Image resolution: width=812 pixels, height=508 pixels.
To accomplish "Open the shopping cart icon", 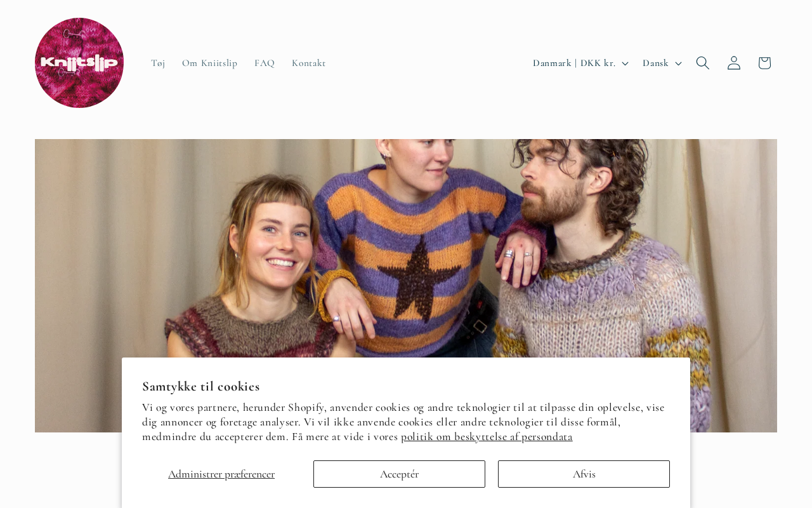I will click(764, 63).
